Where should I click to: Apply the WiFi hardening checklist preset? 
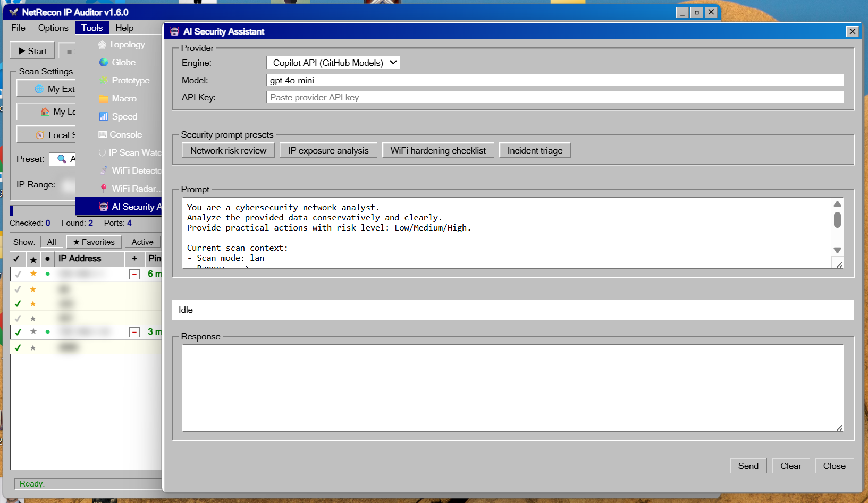click(438, 150)
